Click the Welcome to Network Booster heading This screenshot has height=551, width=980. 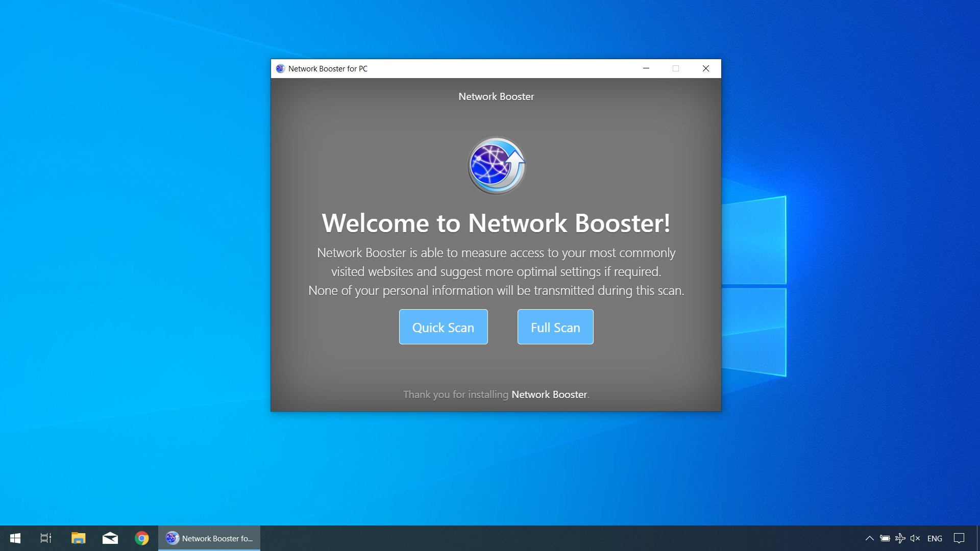[x=496, y=223]
